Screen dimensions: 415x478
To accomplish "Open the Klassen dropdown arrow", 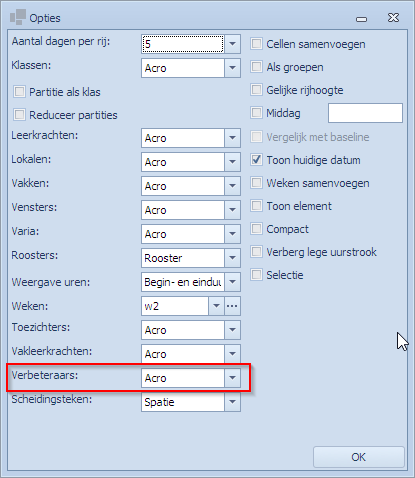I will pos(232,68).
